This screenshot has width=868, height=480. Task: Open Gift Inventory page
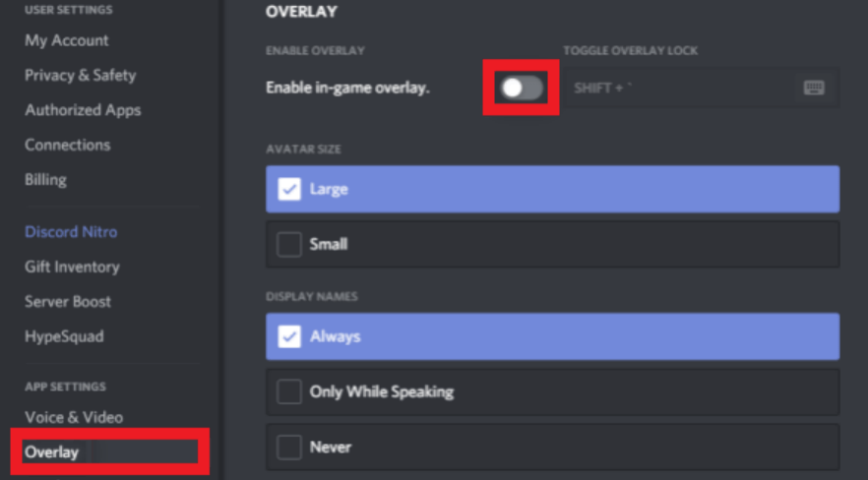(x=72, y=267)
